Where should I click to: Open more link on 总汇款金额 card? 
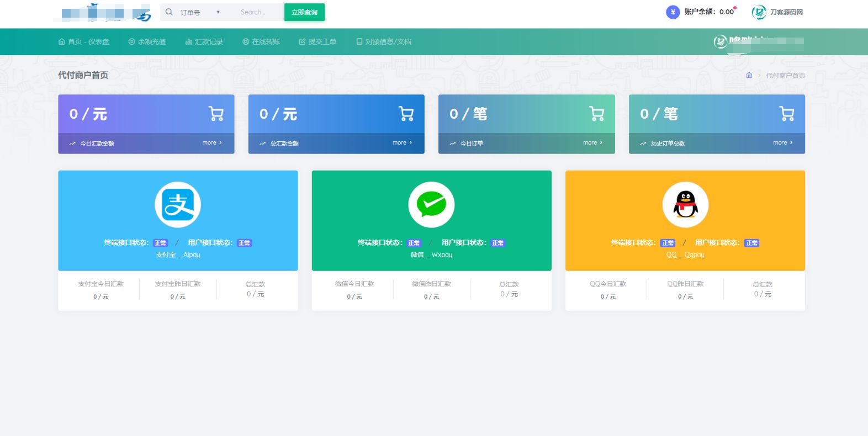coord(402,142)
